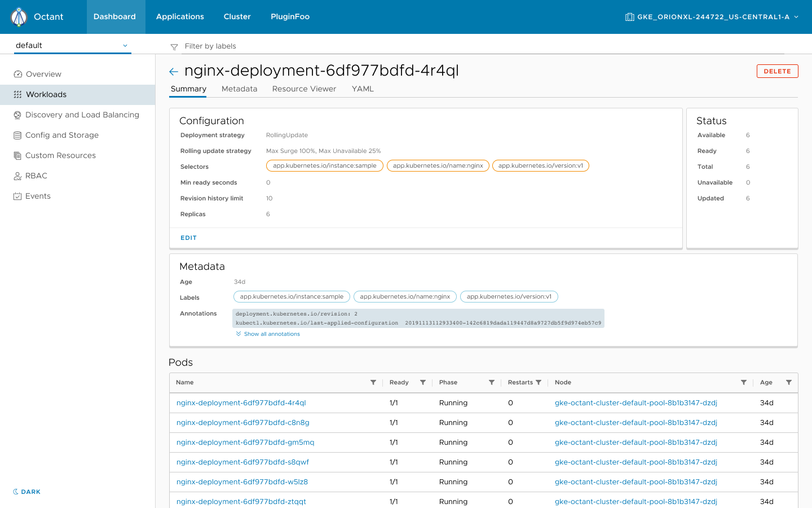Switch to the YAML tab
The height and width of the screenshot is (508, 812).
pos(363,89)
